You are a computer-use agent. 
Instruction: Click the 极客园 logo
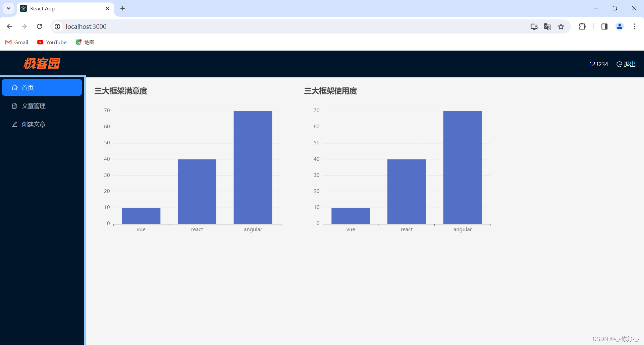click(42, 64)
